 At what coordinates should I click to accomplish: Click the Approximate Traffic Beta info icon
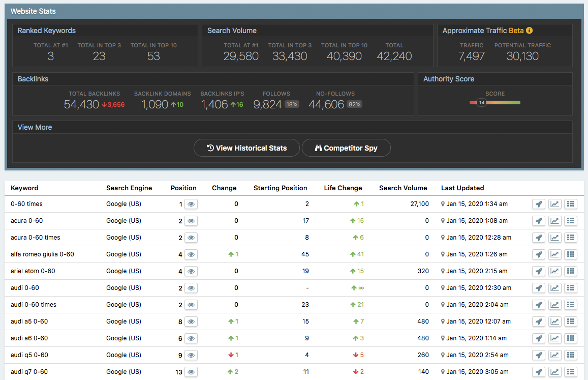tap(529, 31)
